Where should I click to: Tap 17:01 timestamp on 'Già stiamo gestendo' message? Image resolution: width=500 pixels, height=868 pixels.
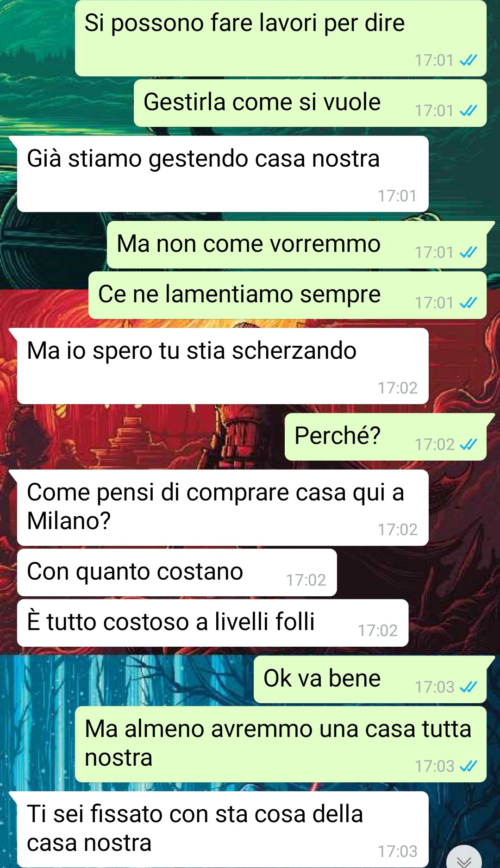tap(397, 196)
